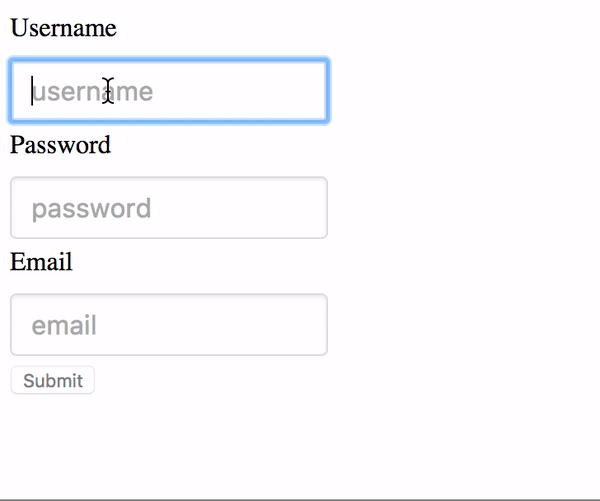This screenshot has height=501, width=600.
Task: Click the Submit button
Action: coord(53,380)
